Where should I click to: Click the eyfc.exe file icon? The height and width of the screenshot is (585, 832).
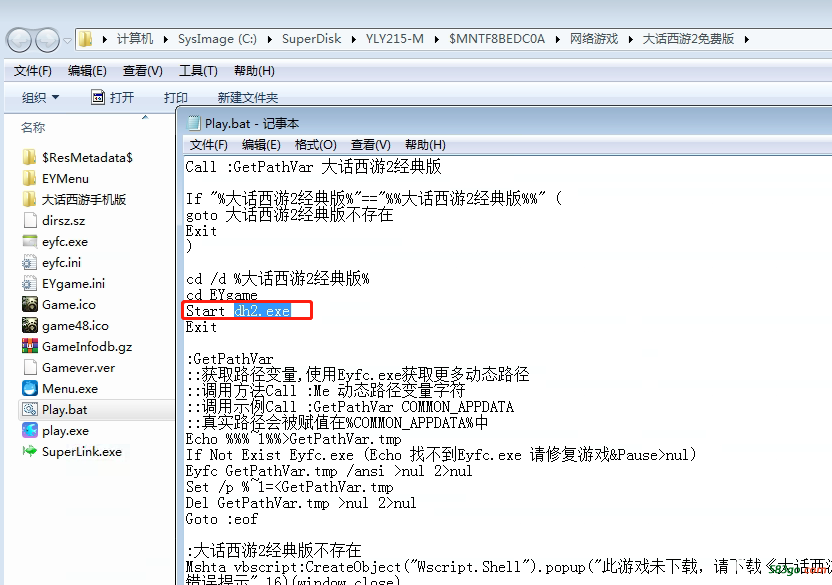30,242
